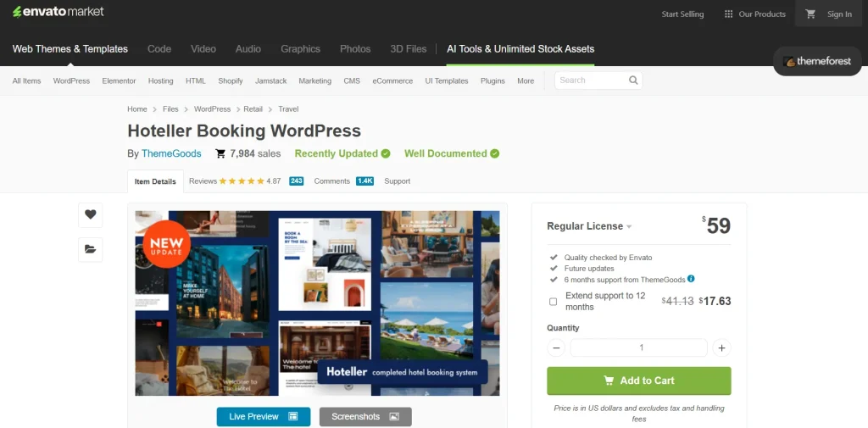Select the eCommerce category
This screenshot has height=428, width=868.
pyautogui.click(x=392, y=81)
